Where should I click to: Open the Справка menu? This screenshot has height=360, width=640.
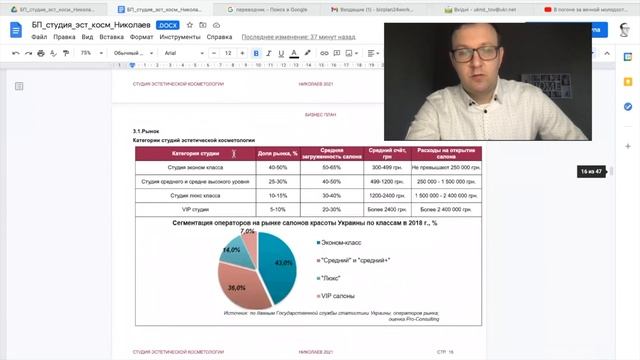219,37
